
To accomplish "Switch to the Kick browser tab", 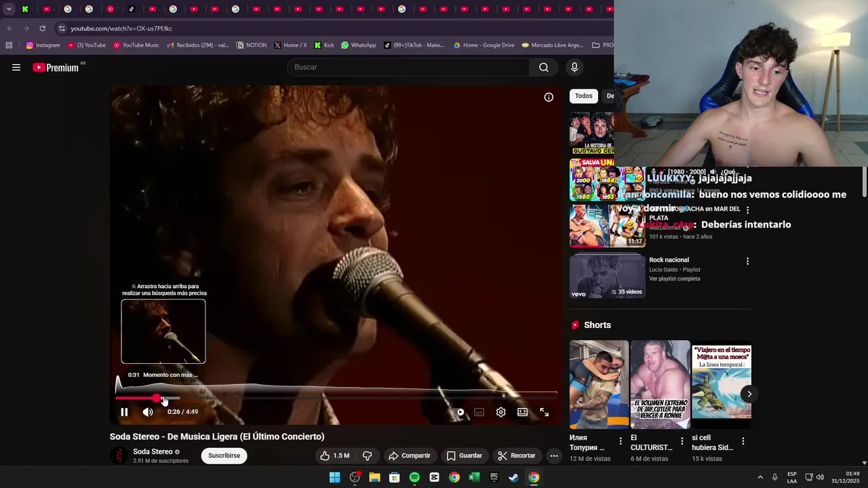I will point(26,9).
